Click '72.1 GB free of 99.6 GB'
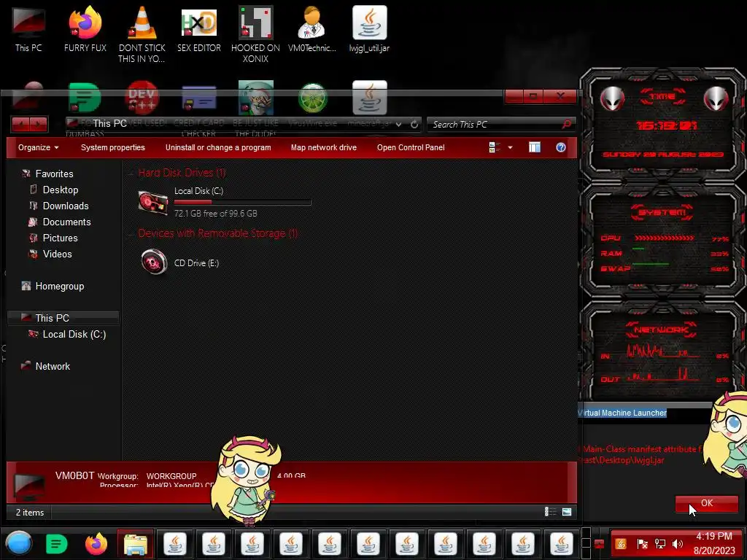The width and height of the screenshot is (747, 560). point(215,214)
